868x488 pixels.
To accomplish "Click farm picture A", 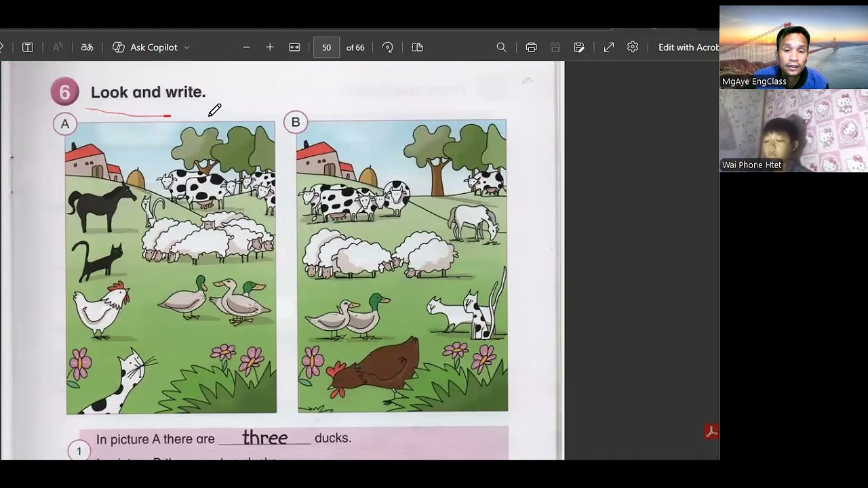I will [x=171, y=268].
